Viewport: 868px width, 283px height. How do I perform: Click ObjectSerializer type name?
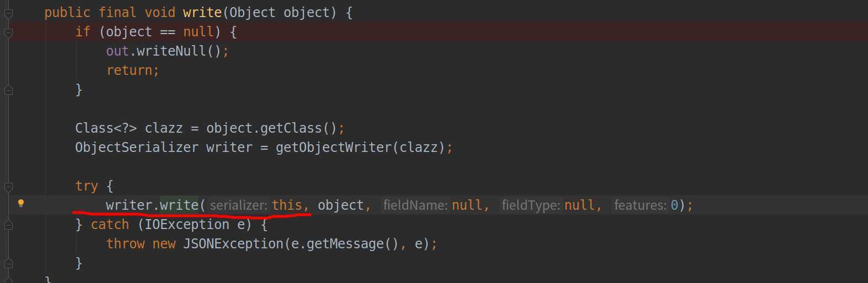tap(137, 148)
